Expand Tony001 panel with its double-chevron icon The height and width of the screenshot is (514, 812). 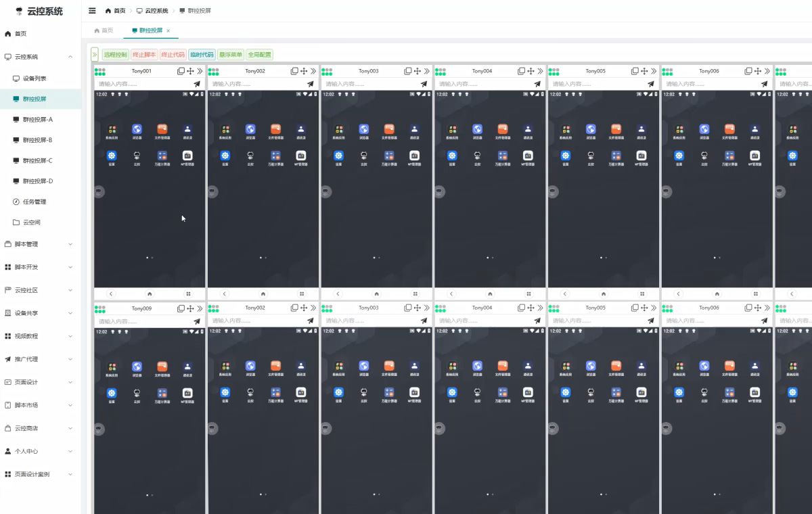200,71
